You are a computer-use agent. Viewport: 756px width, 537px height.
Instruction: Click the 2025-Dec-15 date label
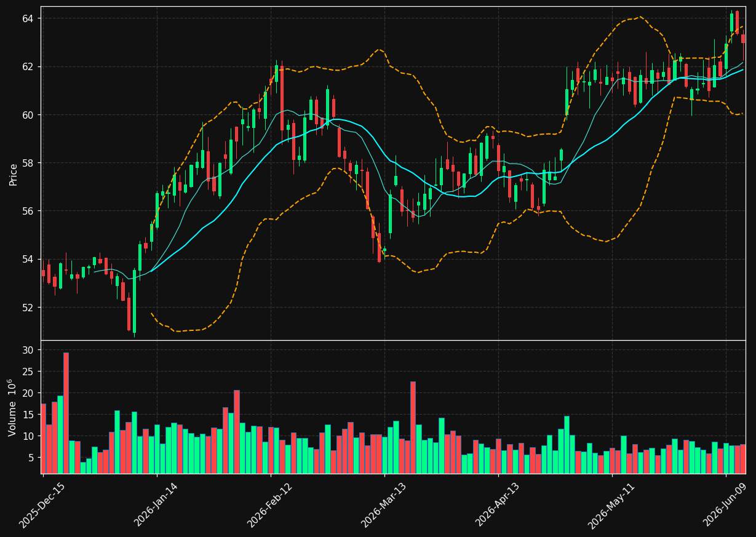[x=42, y=506]
